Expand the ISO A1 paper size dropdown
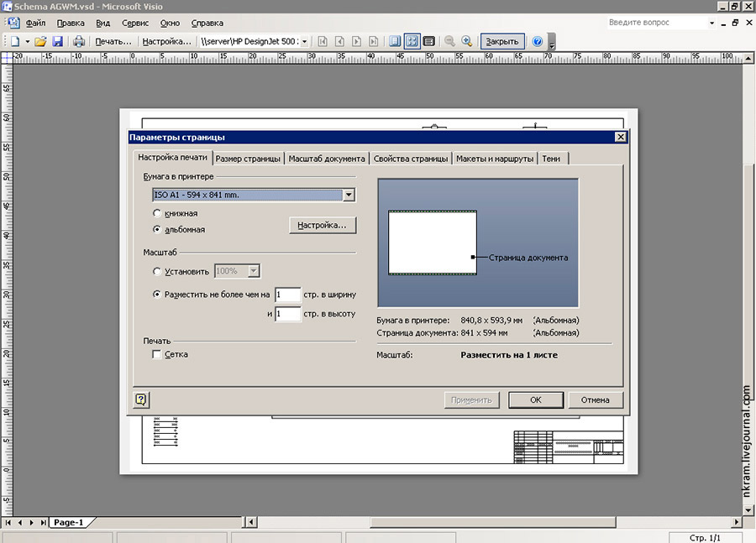Image resolution: width=756 pixels, height=543 pixels. 349,195
